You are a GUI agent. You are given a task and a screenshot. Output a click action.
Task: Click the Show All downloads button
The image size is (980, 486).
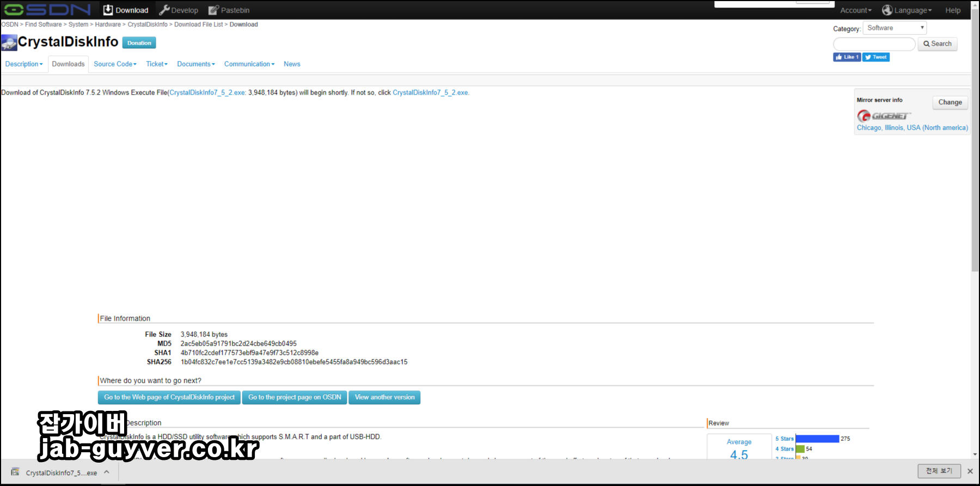(939, 471)
